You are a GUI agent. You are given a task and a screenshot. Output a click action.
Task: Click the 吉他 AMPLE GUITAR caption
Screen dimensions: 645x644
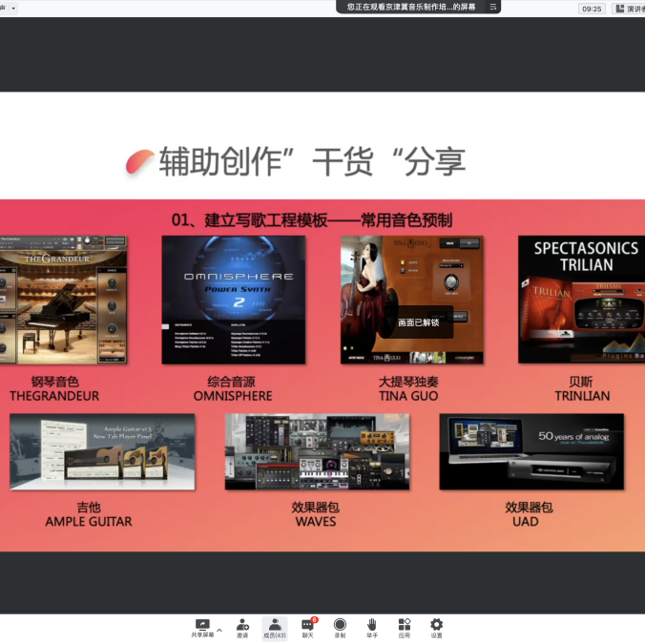pos(89,514)
